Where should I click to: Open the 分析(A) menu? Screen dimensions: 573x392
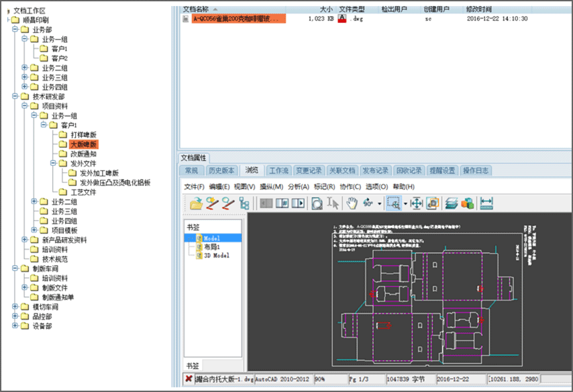(x=299, y=187)
